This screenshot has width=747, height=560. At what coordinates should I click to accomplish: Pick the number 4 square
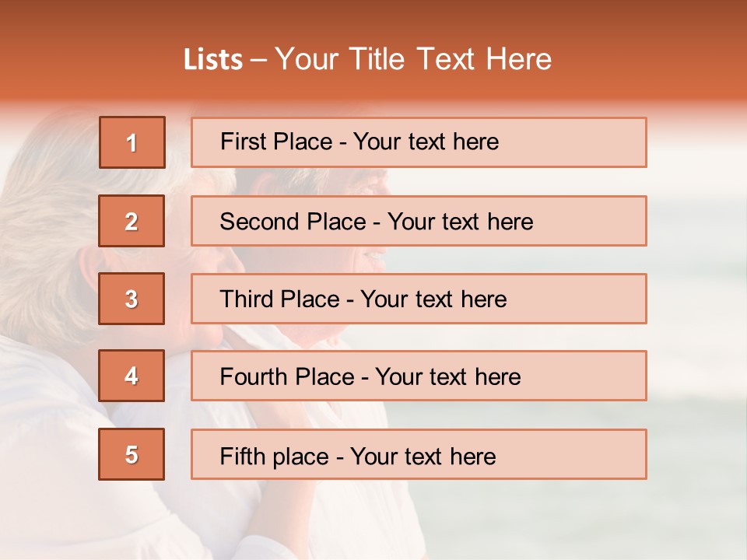pyautogui.click(x=132, y=376)
